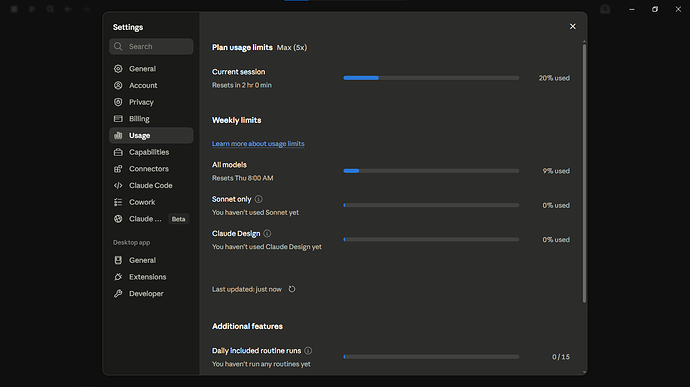This screenshot has width=690, height=387.
Task: Click the Sonnet only usage progress bar
Action: coord(431,205)
